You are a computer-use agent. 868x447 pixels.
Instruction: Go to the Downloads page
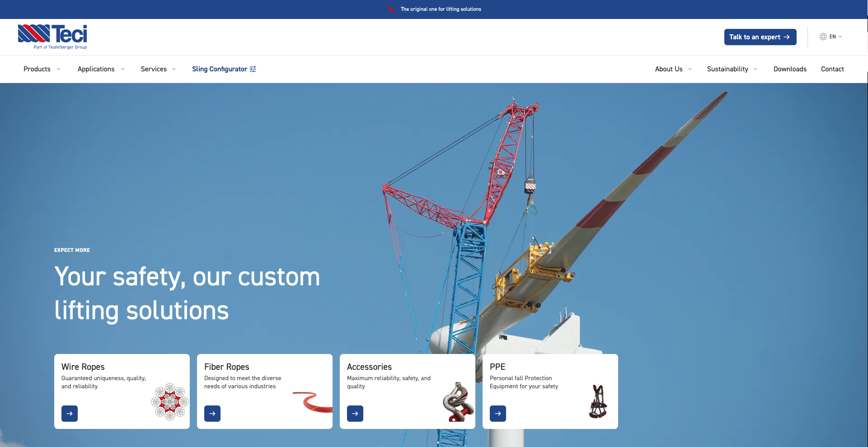(x=790, y=69)
